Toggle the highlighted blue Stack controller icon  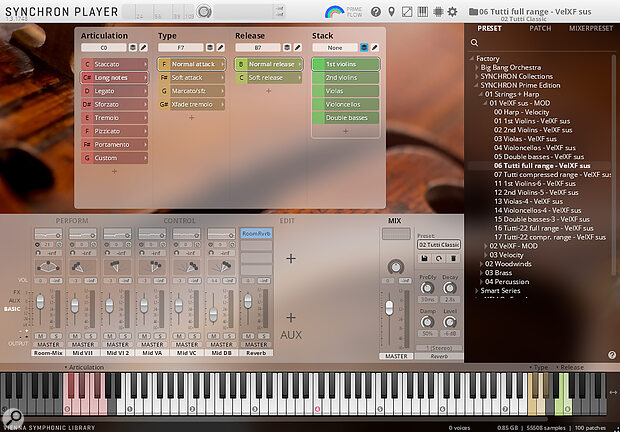(364, 47)
